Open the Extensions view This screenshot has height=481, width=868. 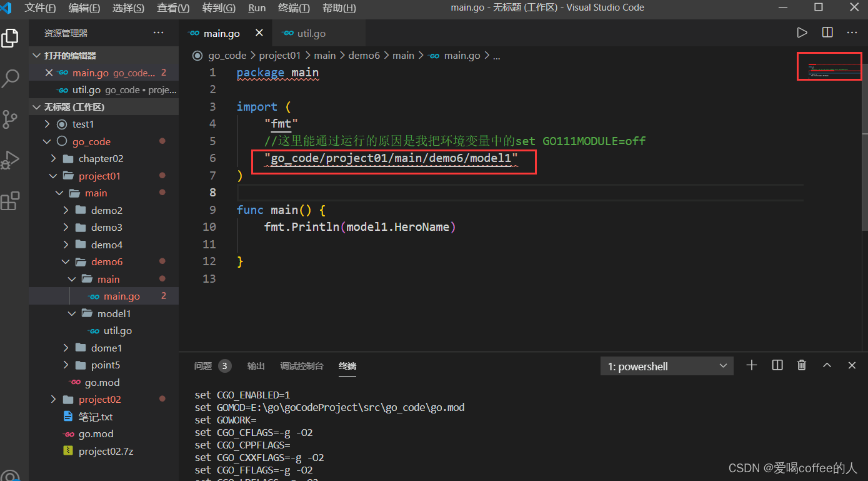click(x=10, y=201)
